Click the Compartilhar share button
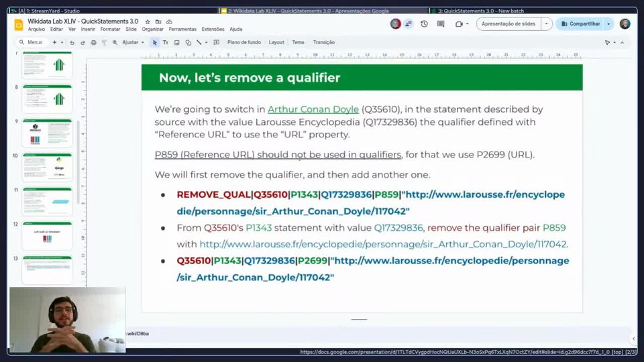Screen dimensions: 644x362 [x=580, y=24]
